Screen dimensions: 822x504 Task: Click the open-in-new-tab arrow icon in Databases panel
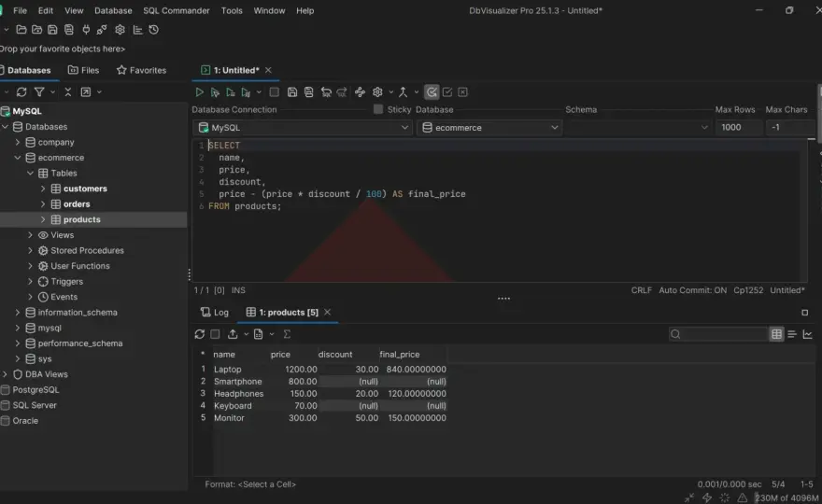point(85,92)
